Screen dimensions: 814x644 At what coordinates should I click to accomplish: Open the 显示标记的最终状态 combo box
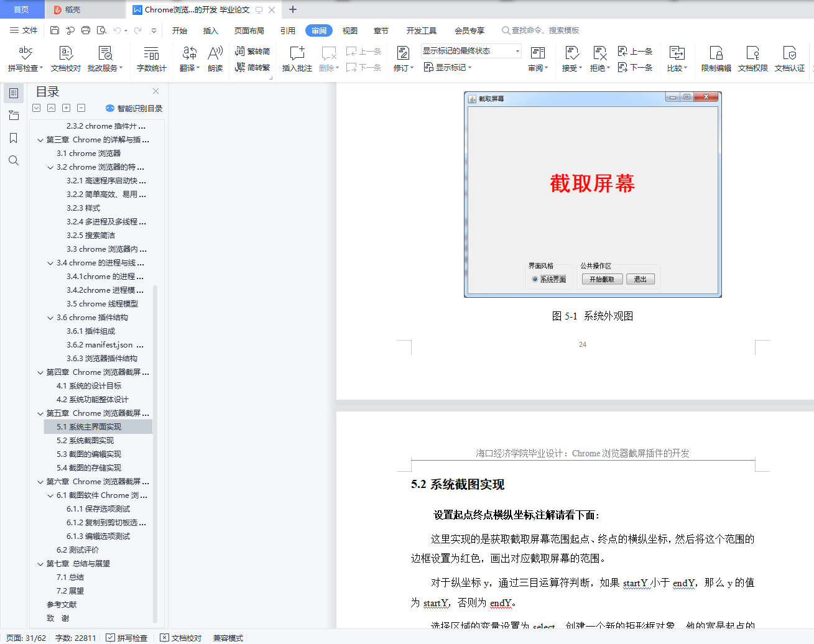click(471, 51)
